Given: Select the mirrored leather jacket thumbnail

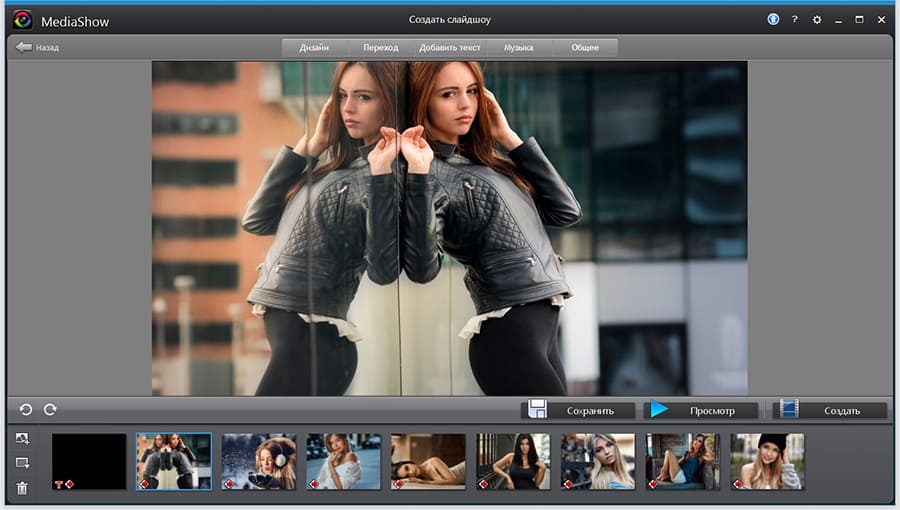Looking at the screenshot, I should tap(174, 462).
